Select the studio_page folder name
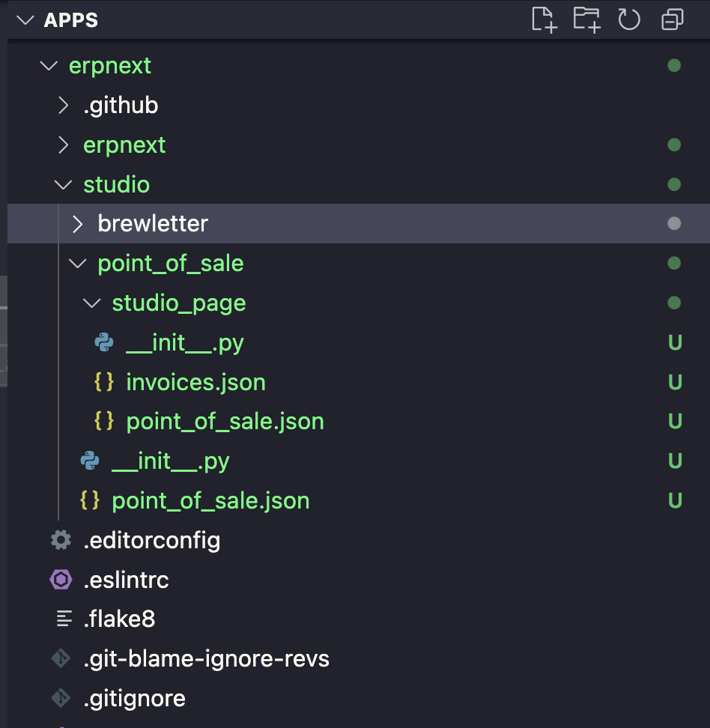The height and width of the screenshot is (728, 710). pyautogui.click(x=179, y=304)
